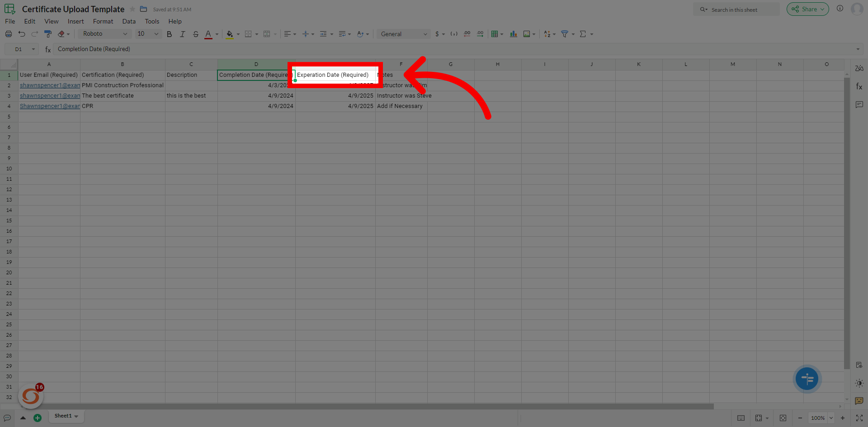Toggle strikethrough formatting
The width and height of the screenshot is (868, 427).
[x=196, y=34]
